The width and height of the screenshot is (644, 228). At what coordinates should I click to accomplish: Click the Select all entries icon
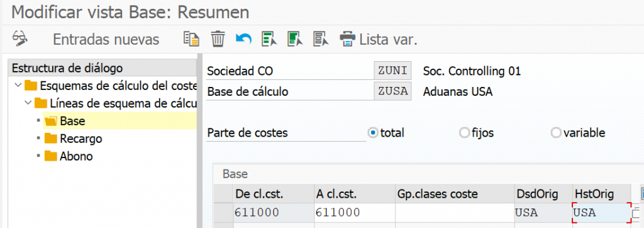[x=269, y=39]
